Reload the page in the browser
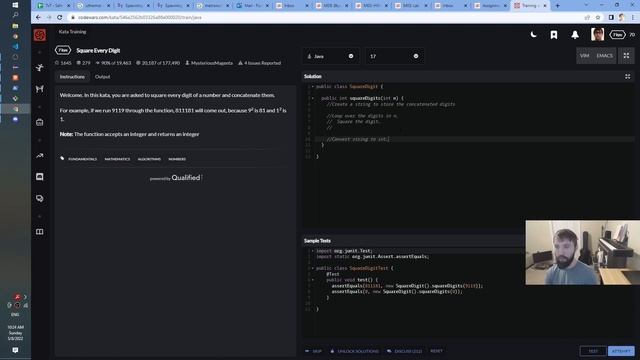Image resolution: width=640 pixels, height=360 pixels. pos(59,18)
